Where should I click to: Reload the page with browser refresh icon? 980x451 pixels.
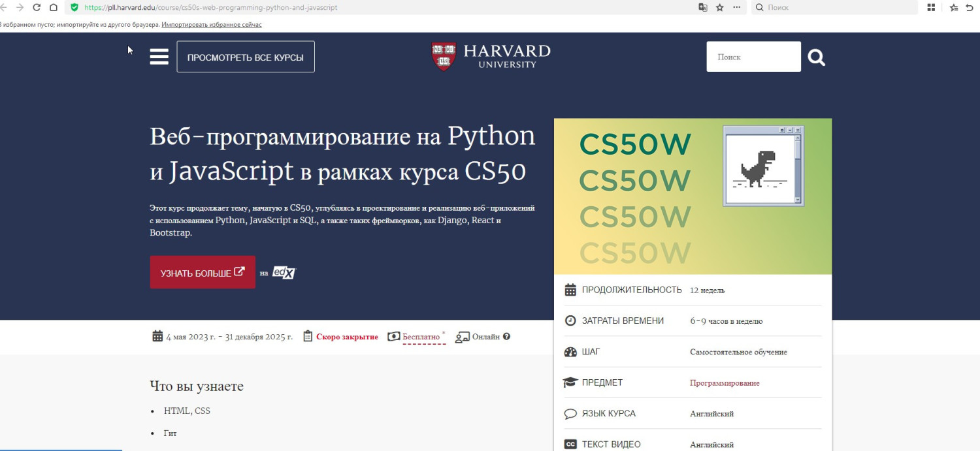(37, 7)
